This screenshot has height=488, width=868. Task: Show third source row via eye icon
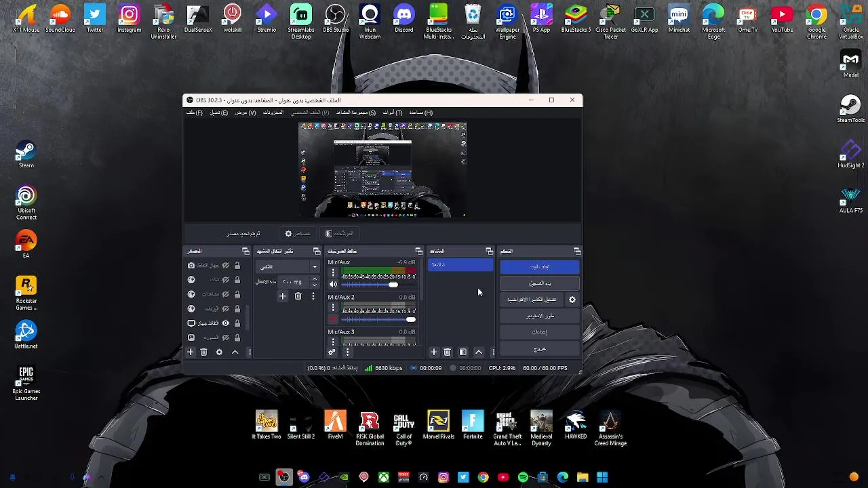226,294
